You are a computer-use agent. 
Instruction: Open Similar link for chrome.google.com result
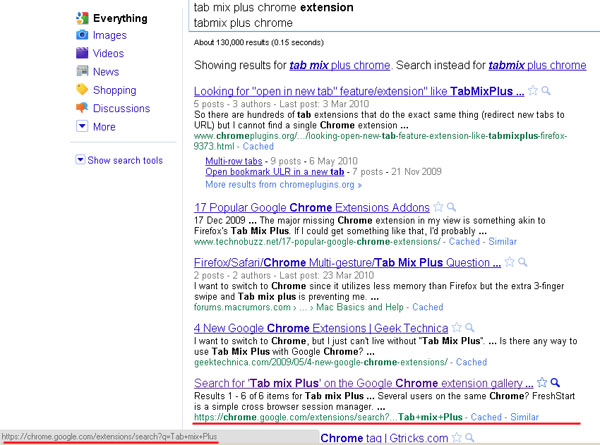[524, 417]
